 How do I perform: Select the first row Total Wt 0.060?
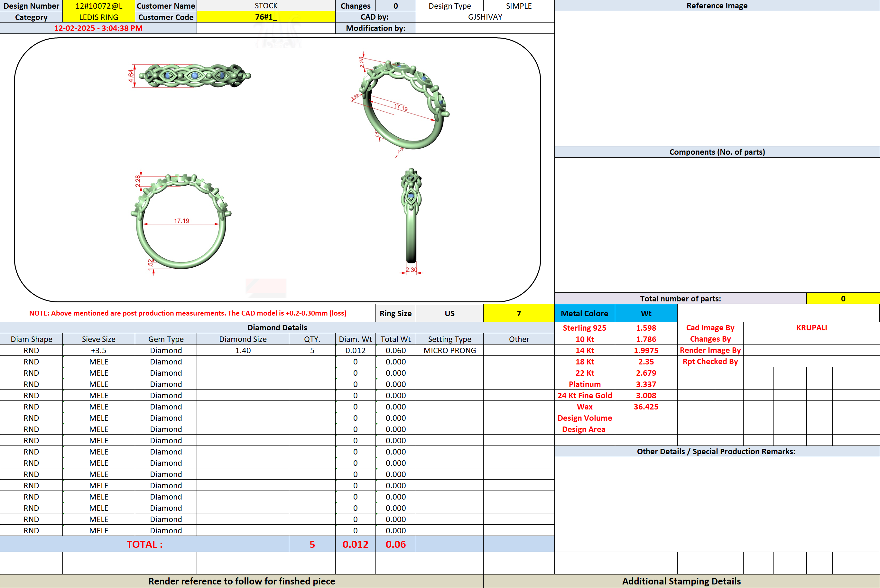click(395, 350)
